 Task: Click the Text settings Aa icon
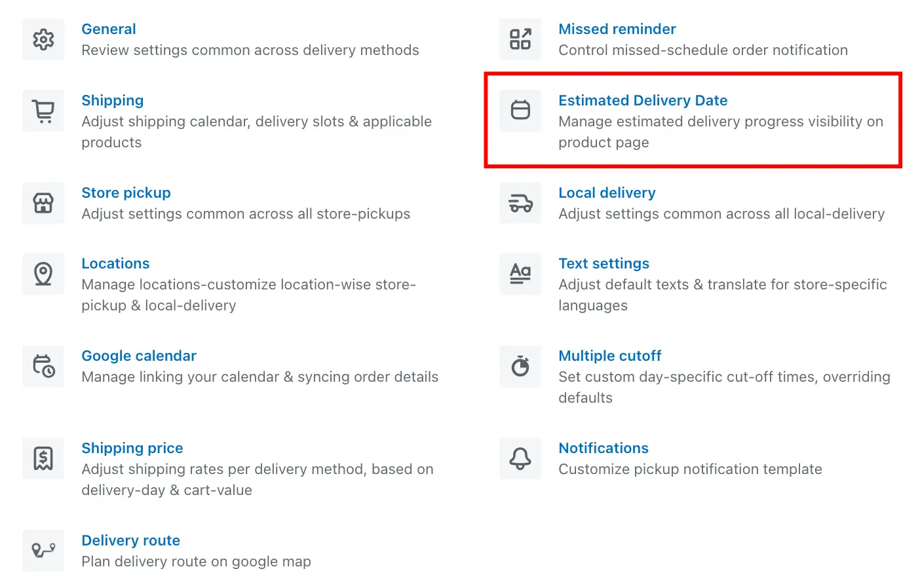click(x=520, y=274)
